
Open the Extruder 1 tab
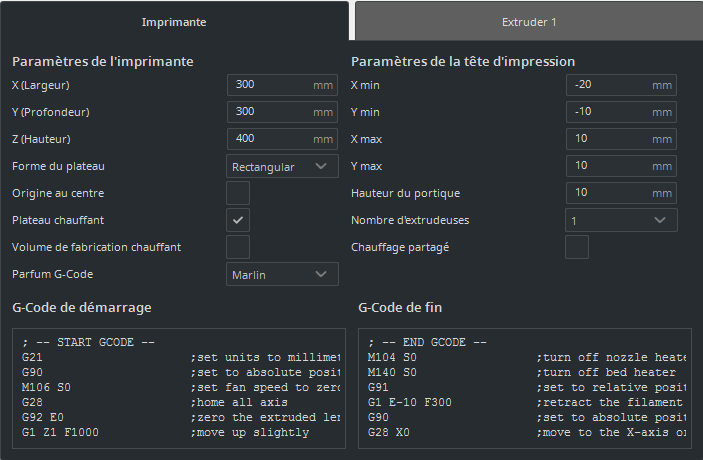pyautogui.click(x=528, y=21)
